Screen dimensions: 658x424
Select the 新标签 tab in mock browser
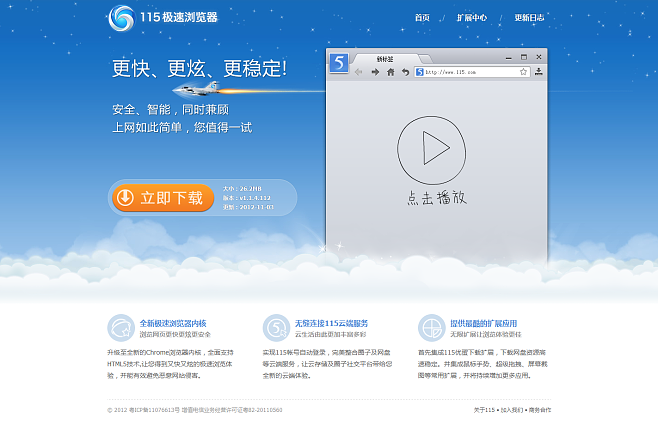pyautogui.click(x=384, y=59)
